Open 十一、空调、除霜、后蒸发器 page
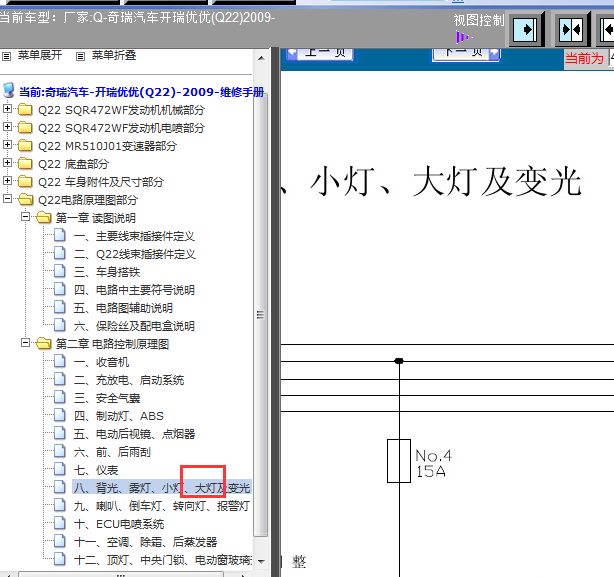Image resolution: width=614 pixels, height=577 pixels. coord(145,542)
